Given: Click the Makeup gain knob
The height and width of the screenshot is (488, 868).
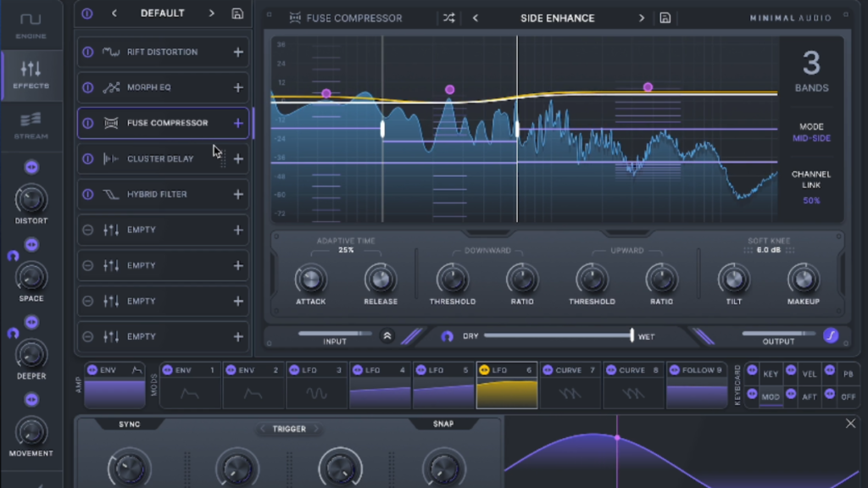Looking at the screenshot, I should [804, 280].
